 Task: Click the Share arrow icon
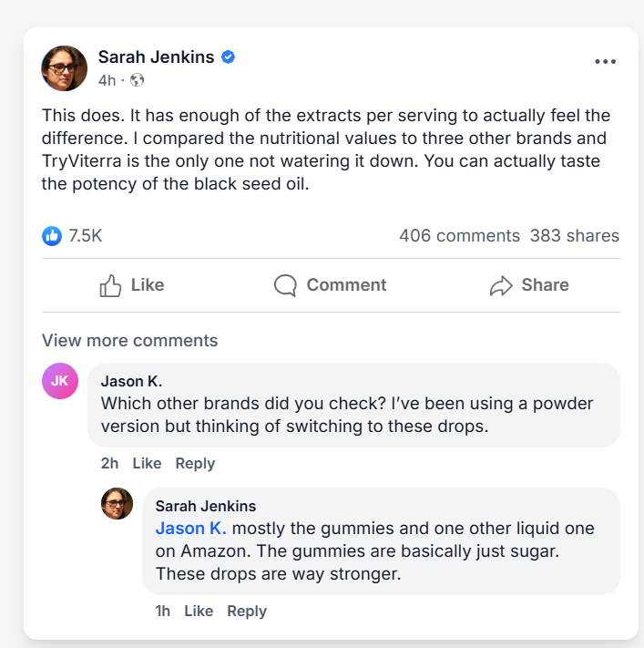coord(501,285)
